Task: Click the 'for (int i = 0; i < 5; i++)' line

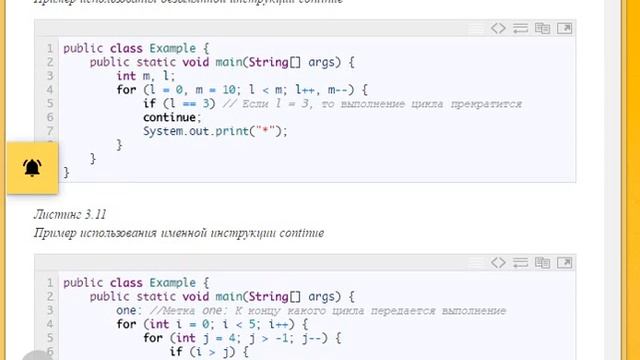Action: click(x=212, y=324)
